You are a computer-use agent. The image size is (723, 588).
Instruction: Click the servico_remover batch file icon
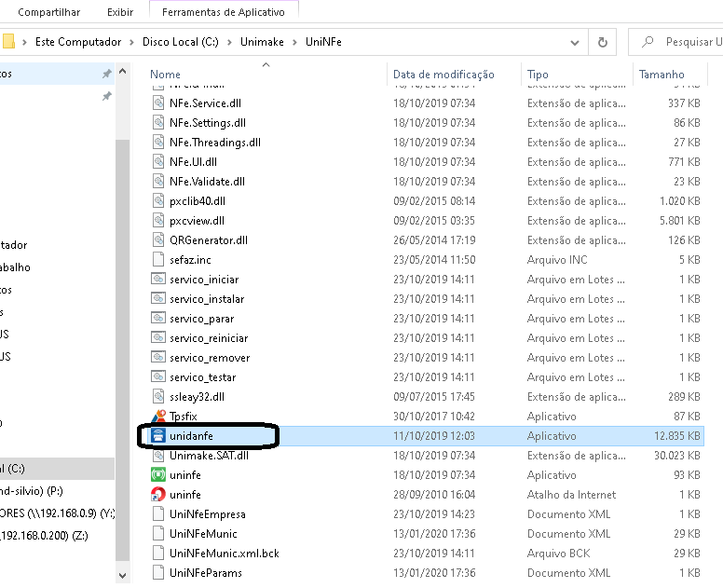pyautogui.click(x=158, y=358)
